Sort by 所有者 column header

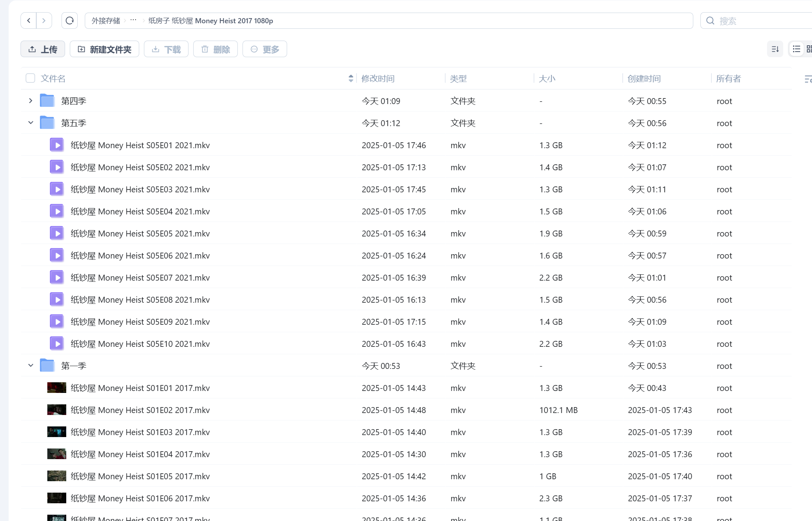[x=728, y=78]
